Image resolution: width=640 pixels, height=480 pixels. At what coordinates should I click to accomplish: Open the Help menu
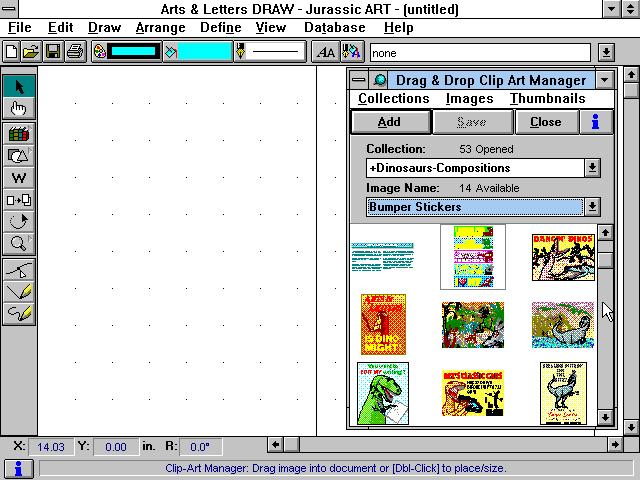coord(399,27)
